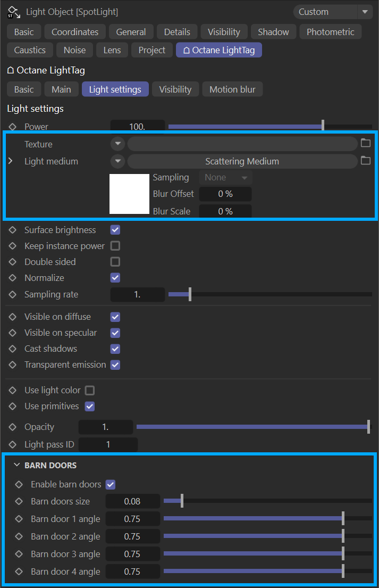Enable the Double sided checkbox
Screen dimensions: 379x588
coord(115,262)
